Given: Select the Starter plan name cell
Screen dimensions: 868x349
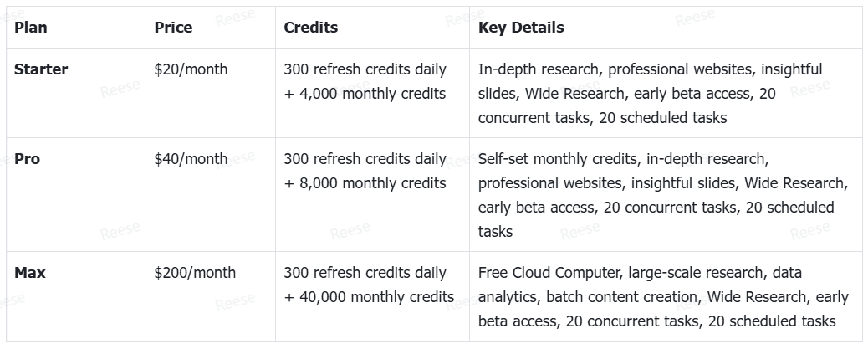Looking at the screenshot, I should [x=41, y=69].
